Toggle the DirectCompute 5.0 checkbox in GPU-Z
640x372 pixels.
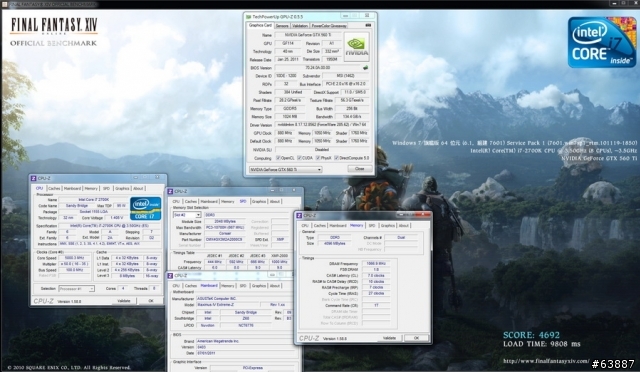tap(337, 158)
